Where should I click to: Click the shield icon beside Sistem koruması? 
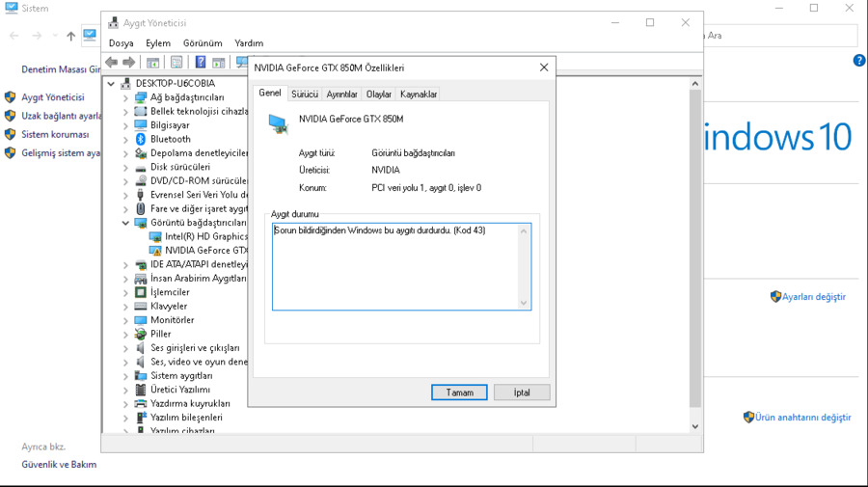tap(10, 134)
